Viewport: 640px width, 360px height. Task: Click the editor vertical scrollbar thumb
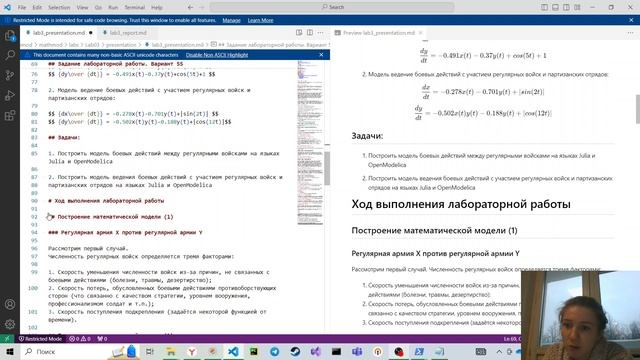tap(327, 168)
